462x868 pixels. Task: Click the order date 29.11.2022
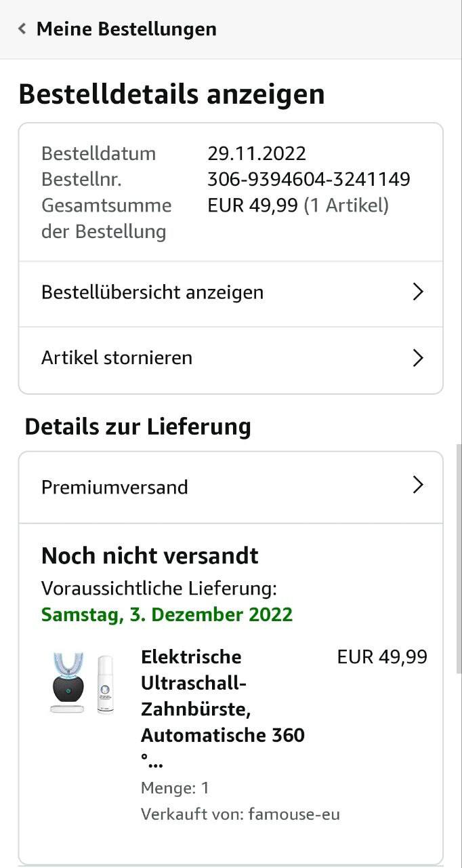256,153
